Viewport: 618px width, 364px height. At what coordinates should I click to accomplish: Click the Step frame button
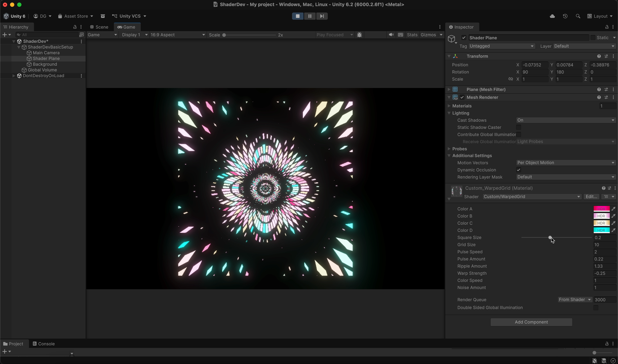point(322,16)
